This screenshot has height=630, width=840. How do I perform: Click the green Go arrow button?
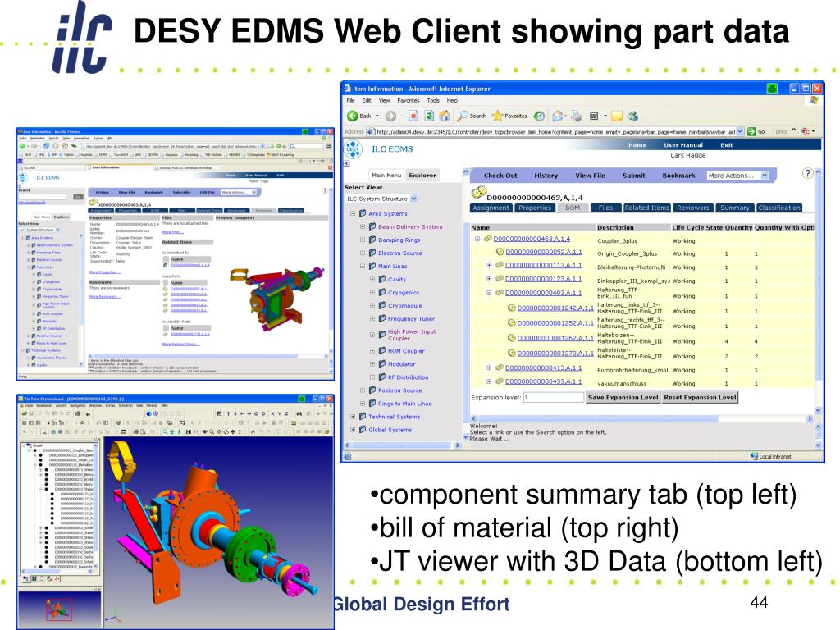(x=751, y=131)
